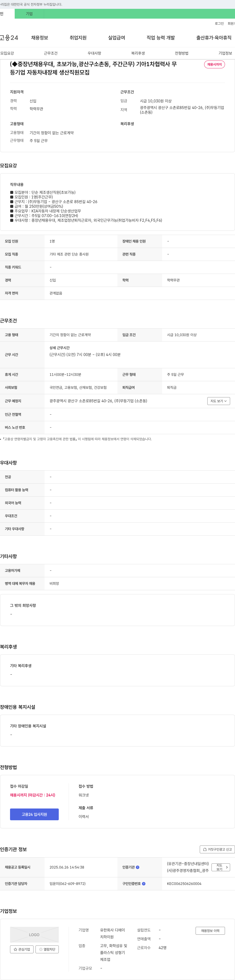Jump to 전형방법 section tab
This screenshot has width=235, height=980.
pyautogui.click(x=182, y=53)
